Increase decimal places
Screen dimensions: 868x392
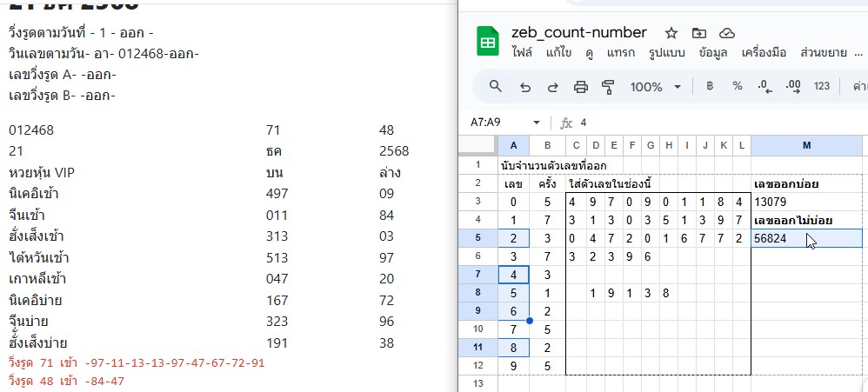coord(792,86)
